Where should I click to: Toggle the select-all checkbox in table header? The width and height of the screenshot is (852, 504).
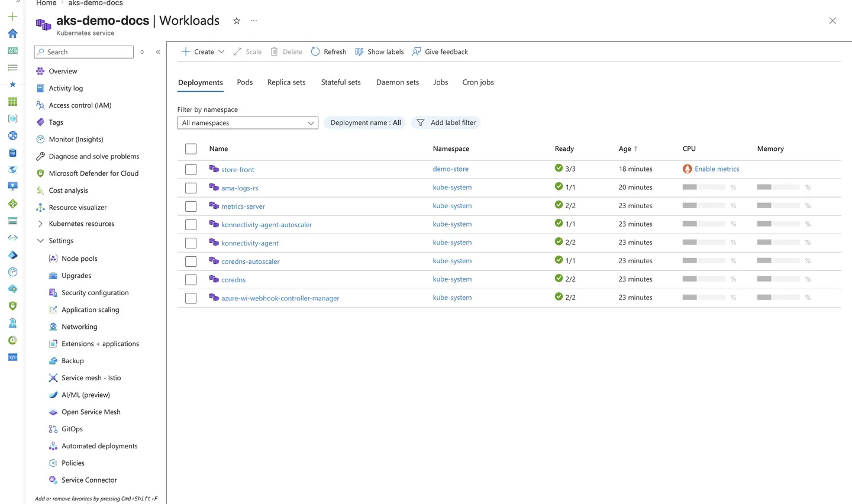coord(191,149)
